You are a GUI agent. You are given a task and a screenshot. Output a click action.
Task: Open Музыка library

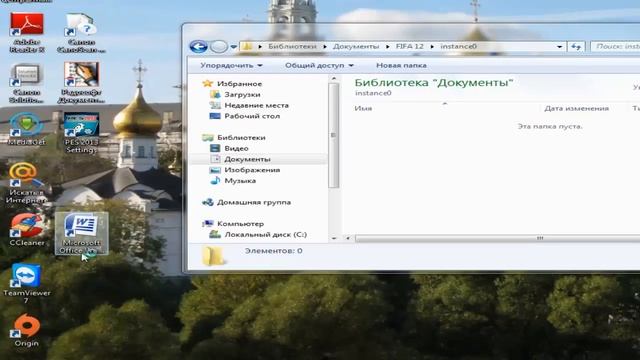tap(240, 181)
